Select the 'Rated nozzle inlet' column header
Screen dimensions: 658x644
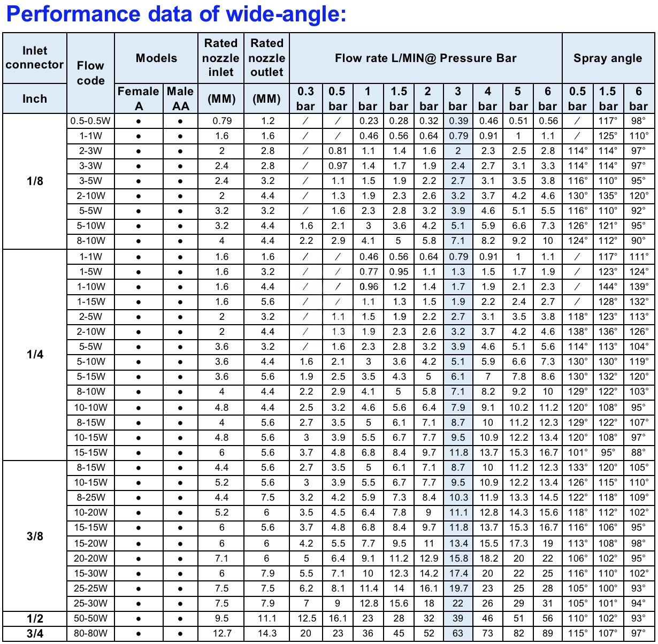tap(221, 58)
